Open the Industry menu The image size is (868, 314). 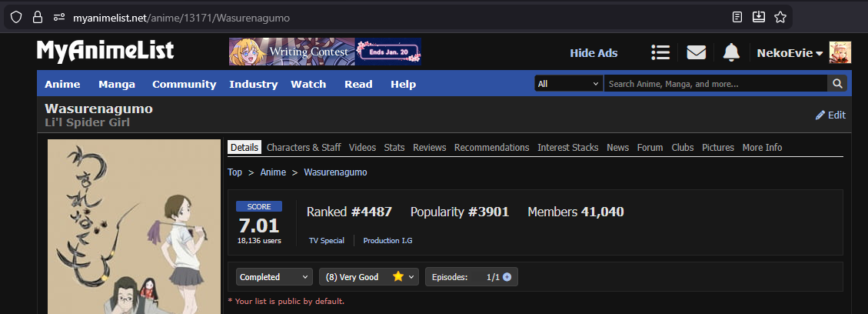pos(254,84)
